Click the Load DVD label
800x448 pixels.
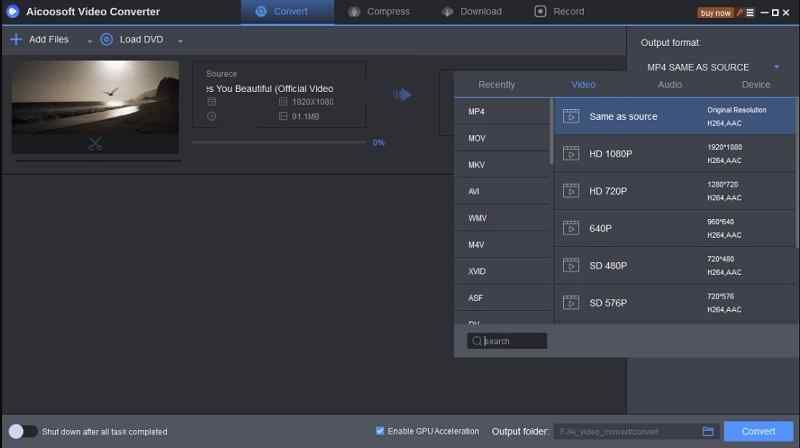click(x=141, y=39)
